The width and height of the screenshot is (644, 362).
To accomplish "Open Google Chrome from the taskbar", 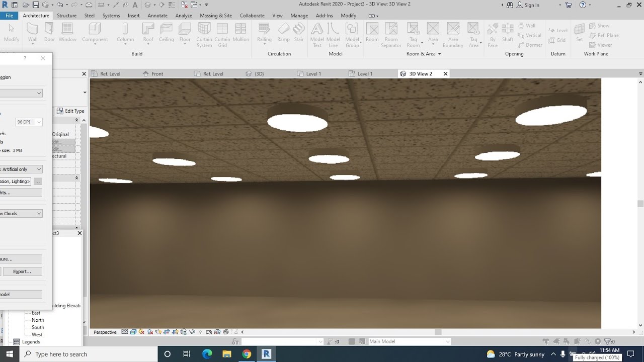I will [247, 354].
